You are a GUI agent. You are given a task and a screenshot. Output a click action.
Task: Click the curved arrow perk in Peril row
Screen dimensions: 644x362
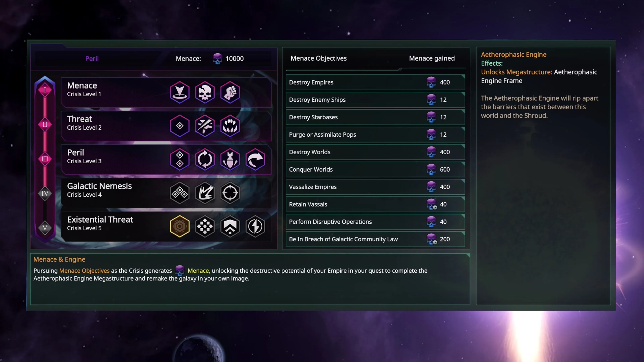(x=255, y=159)
